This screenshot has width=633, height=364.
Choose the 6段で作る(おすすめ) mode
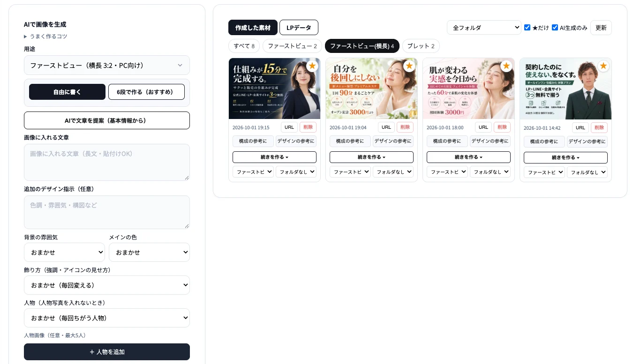(x=146, y=92)
